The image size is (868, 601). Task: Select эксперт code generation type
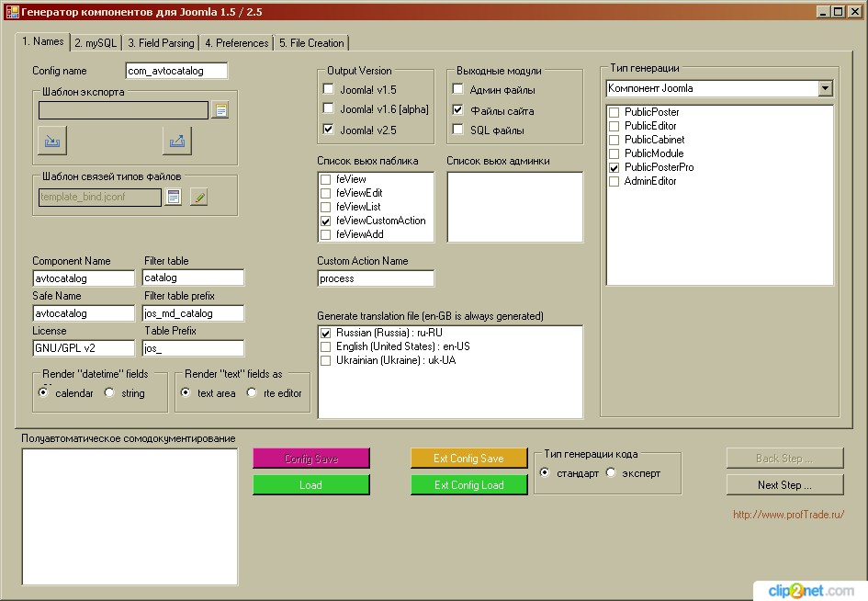tap(611, 472)
